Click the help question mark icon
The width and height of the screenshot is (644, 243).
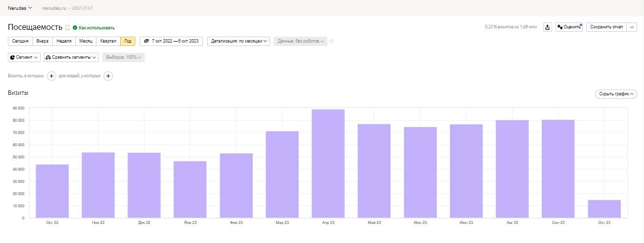(x=331, y=42)
